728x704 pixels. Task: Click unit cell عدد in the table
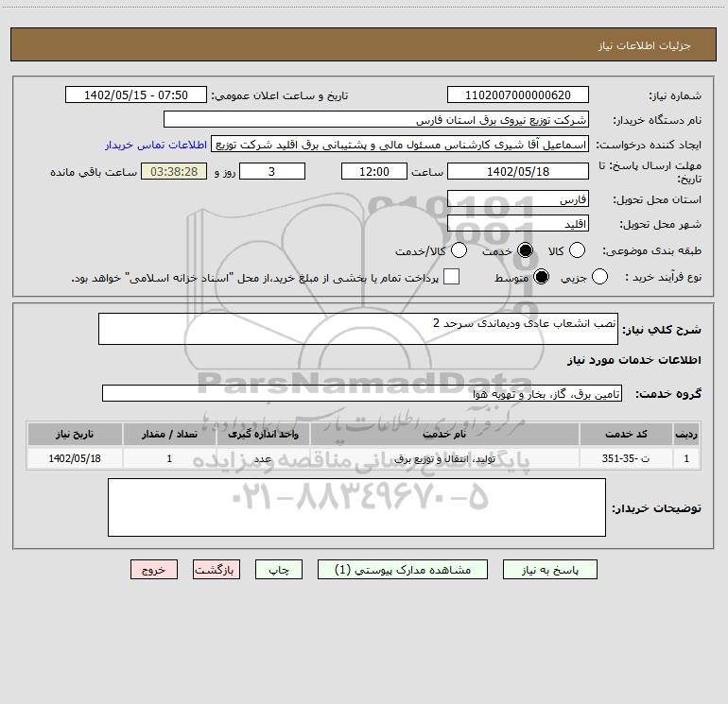tap(263, 458)
